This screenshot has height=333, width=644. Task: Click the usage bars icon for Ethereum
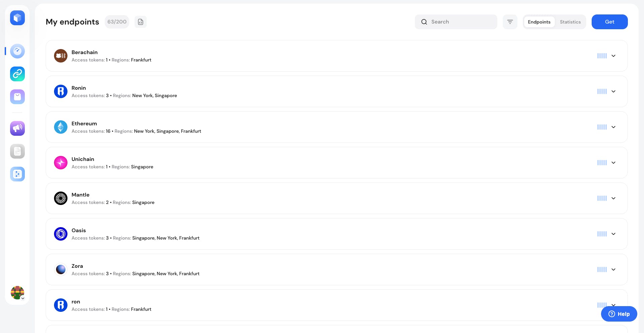[x=602, y=127]
